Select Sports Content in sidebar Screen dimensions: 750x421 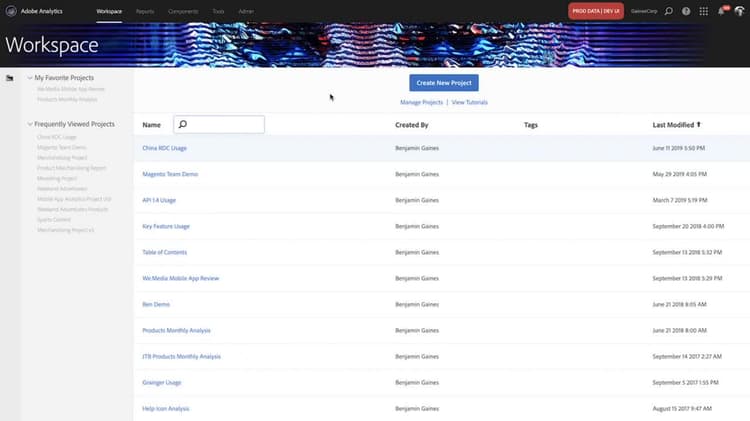pos(54,220)
